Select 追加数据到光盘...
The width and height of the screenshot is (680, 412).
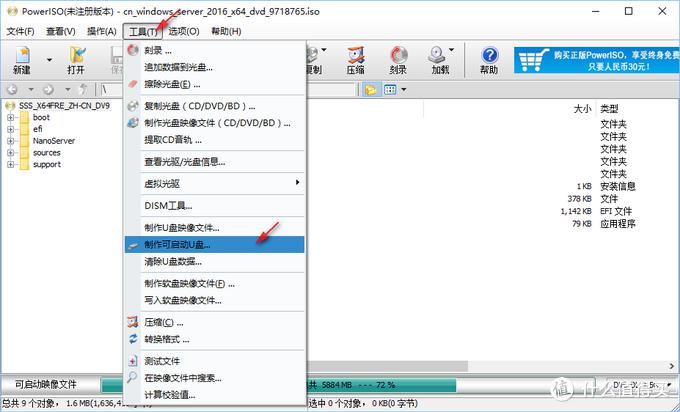215,67
